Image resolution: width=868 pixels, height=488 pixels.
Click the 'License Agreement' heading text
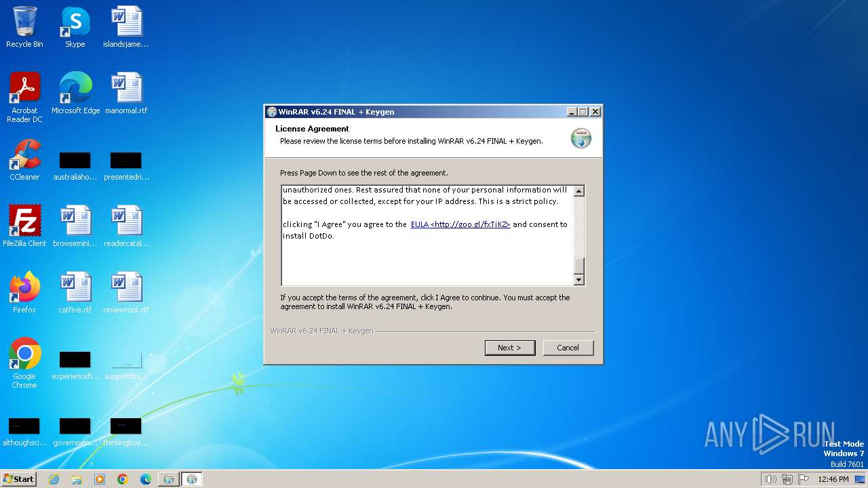coord(312,129)
